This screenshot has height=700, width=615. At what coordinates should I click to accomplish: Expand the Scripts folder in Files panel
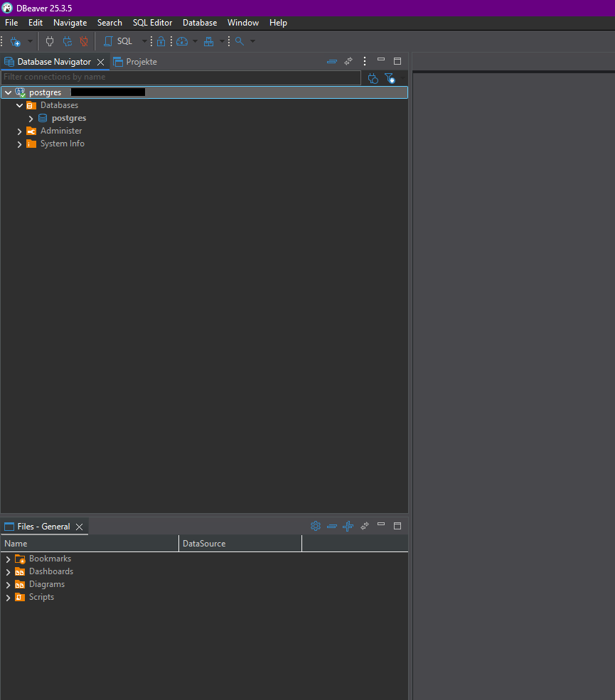(8, 598)
